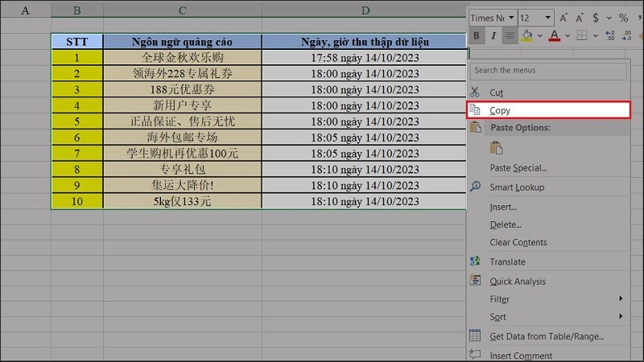Click cell containing 新用户专享
The height and width of the screenshot is (362, 644).
coord(183,105)
